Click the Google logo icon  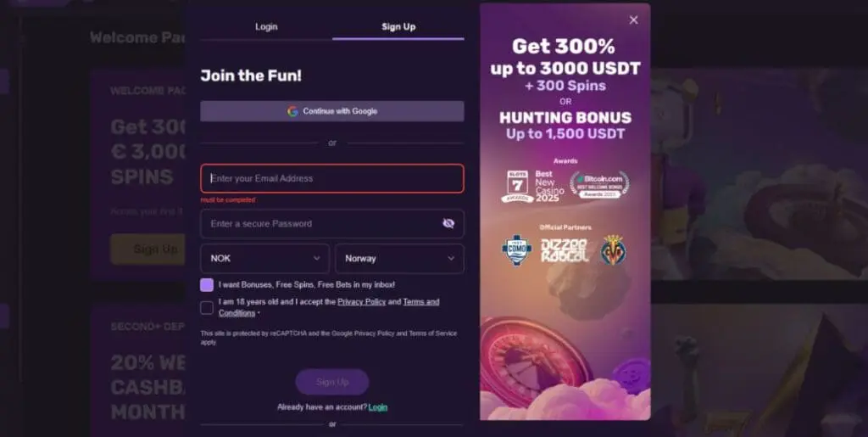pos(292,111)
